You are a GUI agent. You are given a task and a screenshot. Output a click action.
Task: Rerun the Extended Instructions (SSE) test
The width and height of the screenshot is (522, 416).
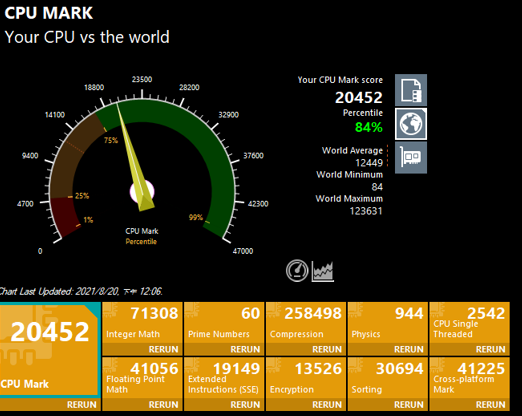tap(245, 405)
